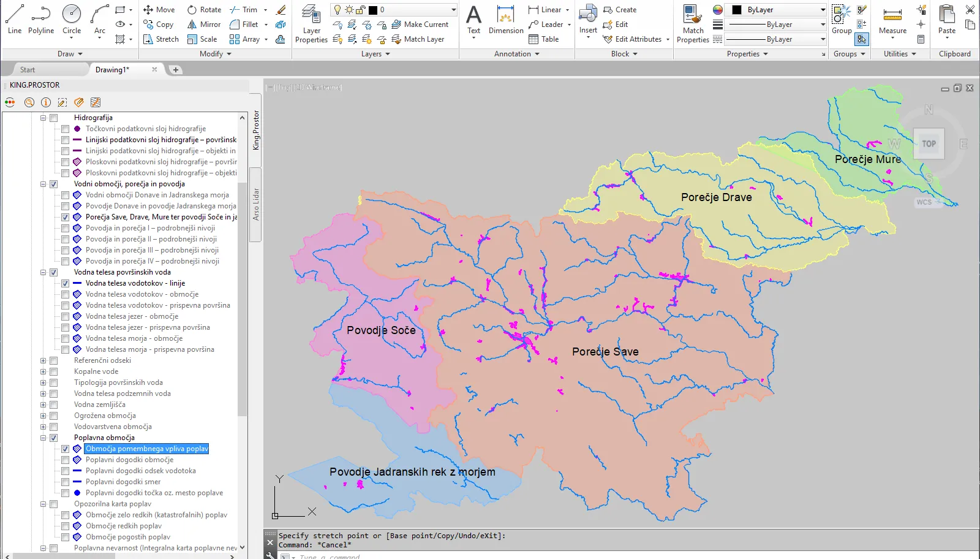The width and height of the screenshot is (980, 559).
Task: Uncheck Vodna telesa vodotokov - linije layer
Action: [x=65, y=283]
